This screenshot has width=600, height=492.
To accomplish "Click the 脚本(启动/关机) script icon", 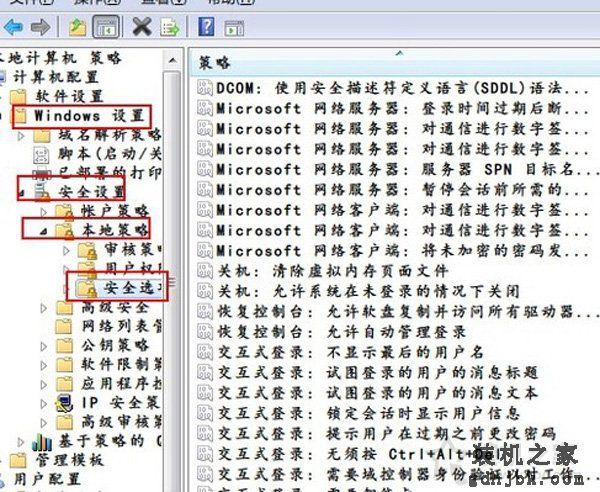I will click(41, 154).
